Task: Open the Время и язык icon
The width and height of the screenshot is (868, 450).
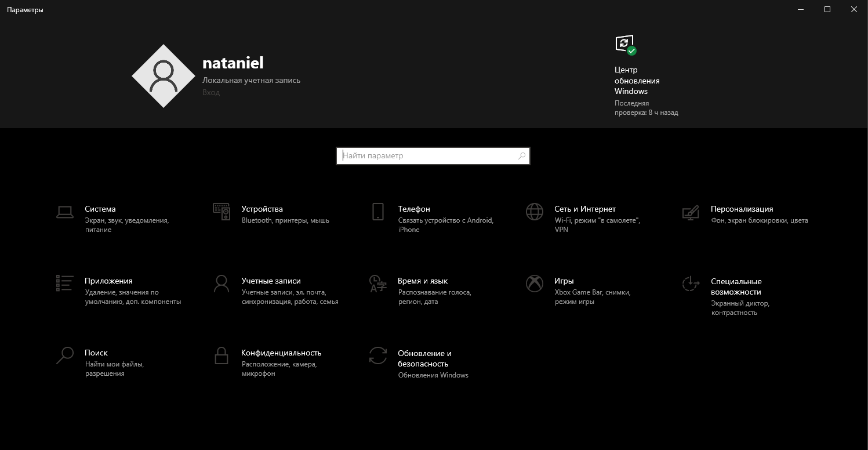Action: (x=378, y=284)
